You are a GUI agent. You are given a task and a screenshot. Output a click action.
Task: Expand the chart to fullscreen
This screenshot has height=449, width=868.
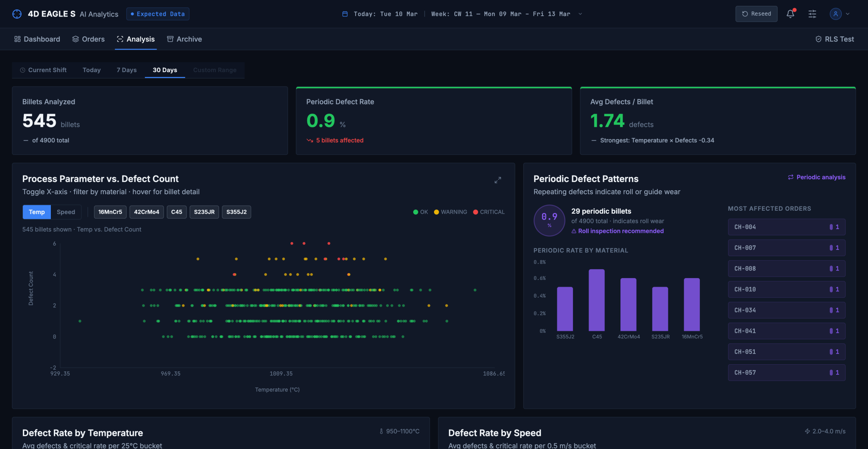498,180
